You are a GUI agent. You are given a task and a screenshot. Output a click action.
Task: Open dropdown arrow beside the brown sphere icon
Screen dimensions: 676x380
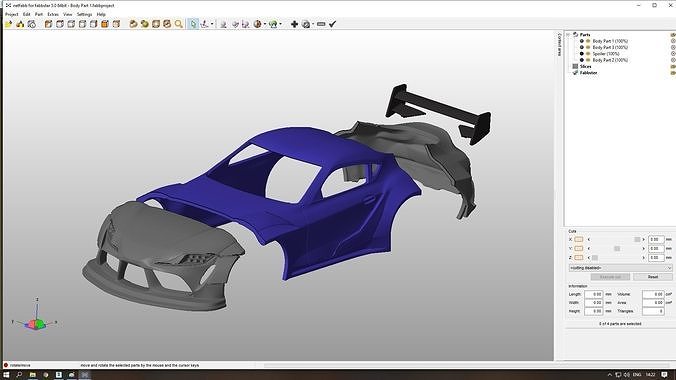click(264, 24)
